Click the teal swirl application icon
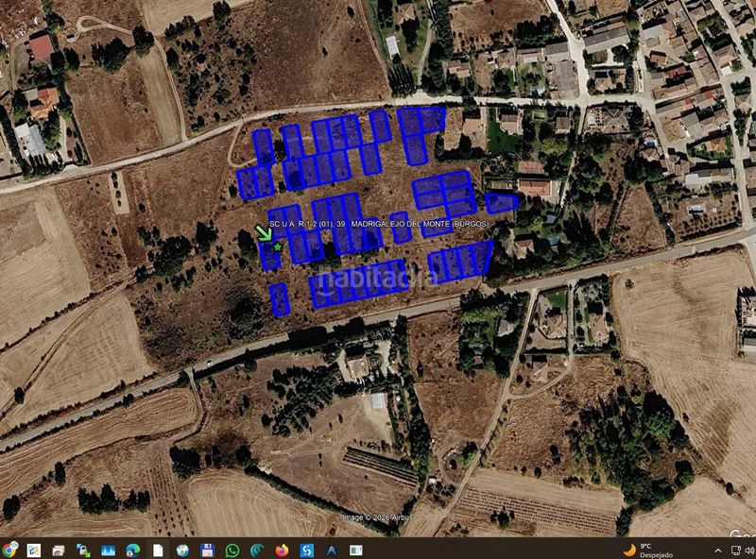This screenshot has height=559, width=756. pyautogui.click(x=257, y=551)
